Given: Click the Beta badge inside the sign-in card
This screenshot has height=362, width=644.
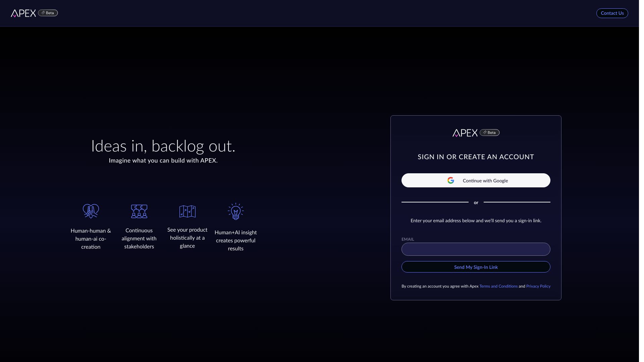Looking at the screenshot, I should tap(490, 132).
